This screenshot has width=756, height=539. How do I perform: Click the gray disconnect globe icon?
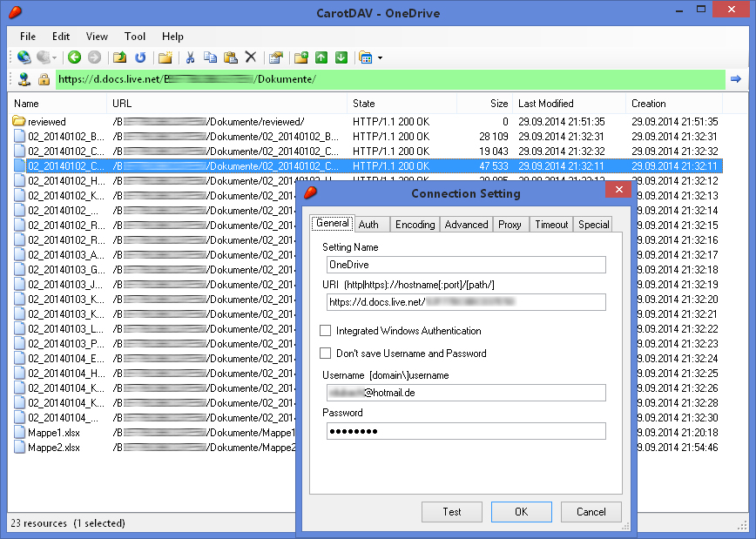[x=43, y=57]
